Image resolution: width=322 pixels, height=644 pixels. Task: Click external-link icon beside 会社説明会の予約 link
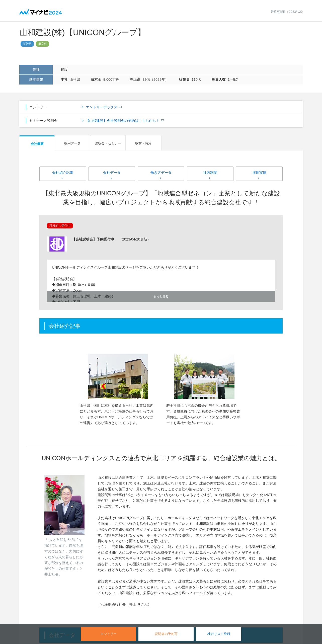pos(162,121)
